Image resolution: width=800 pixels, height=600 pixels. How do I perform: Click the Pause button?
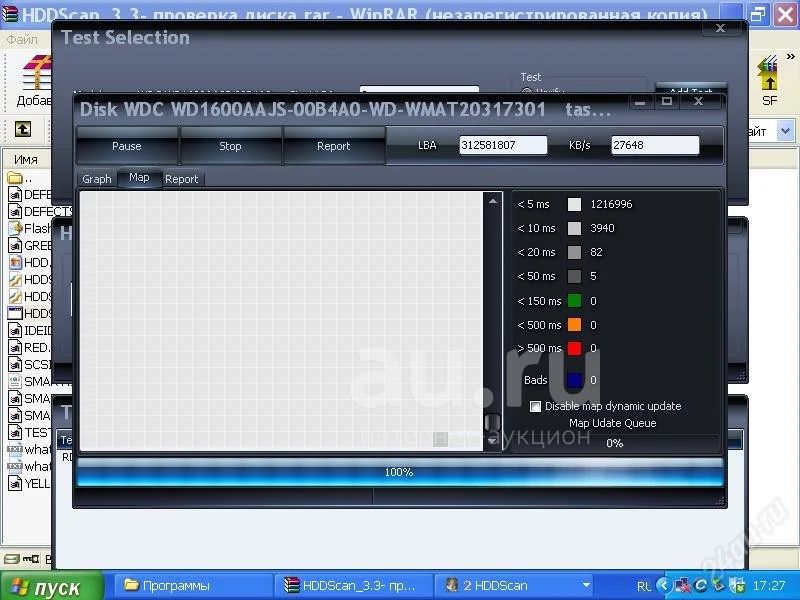pos(127,146)
